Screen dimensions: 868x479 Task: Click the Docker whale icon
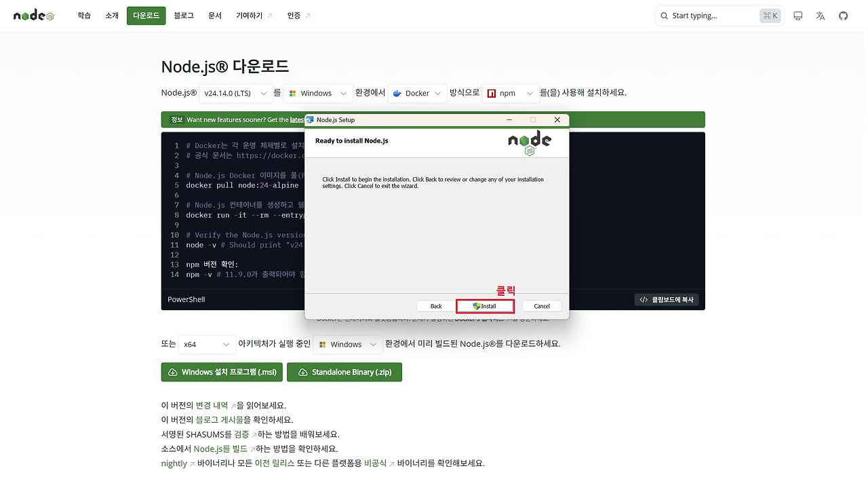tap(397, 94)
